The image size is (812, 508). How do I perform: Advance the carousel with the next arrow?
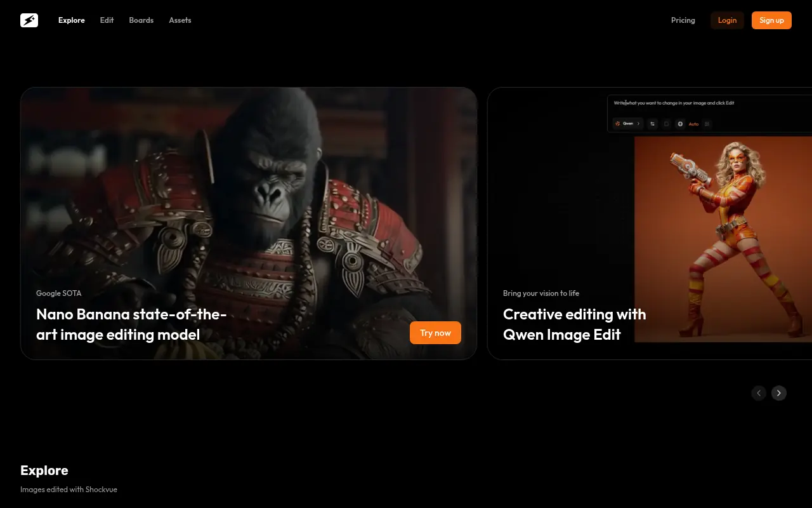pyautogui.click(x=778, y=393)
